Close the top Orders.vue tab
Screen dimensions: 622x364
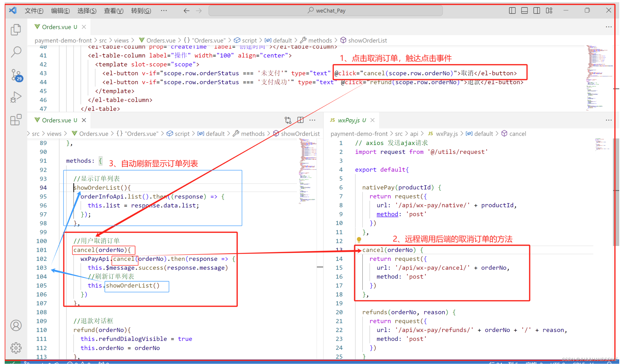coord(84,27)
